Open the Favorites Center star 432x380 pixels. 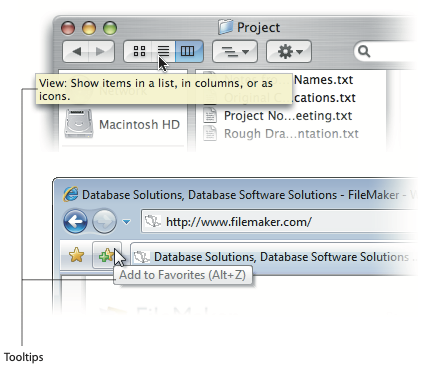pos(76,256)
